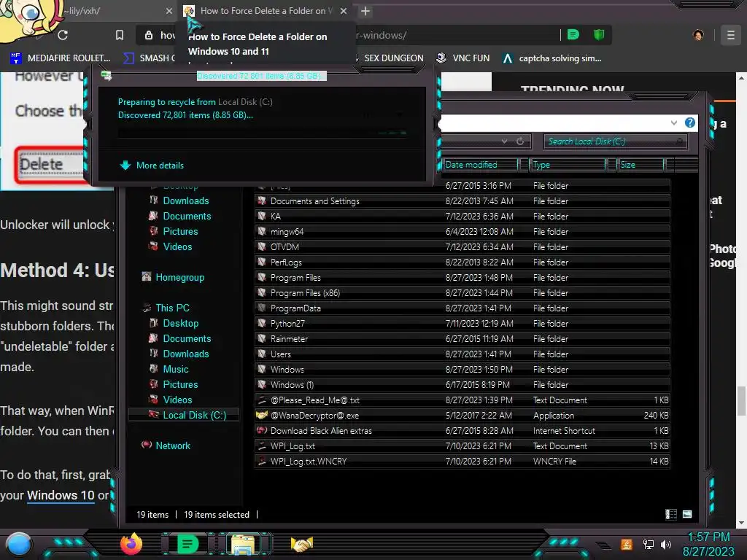Viewport: 747px width, 560px height.
Task: Select the first Downloads item in the sidebar
Action: point(186,201)
